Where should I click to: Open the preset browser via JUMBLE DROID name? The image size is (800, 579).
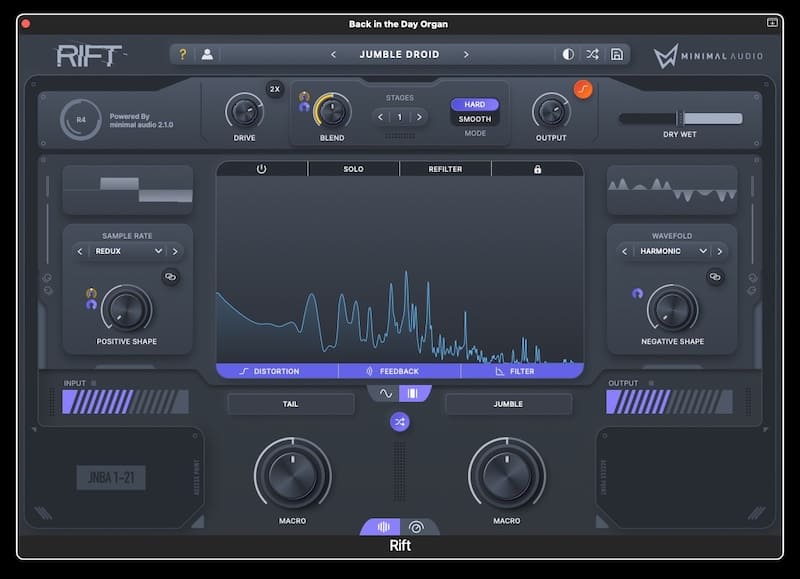click(x=399, y=54)
